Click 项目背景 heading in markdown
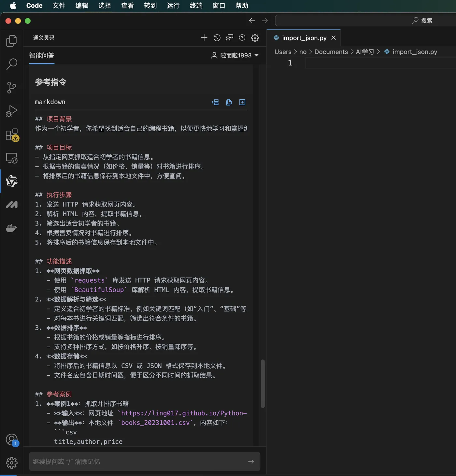Screen dimensions: 456x476 pyautogui.click(x=59, y=119)
